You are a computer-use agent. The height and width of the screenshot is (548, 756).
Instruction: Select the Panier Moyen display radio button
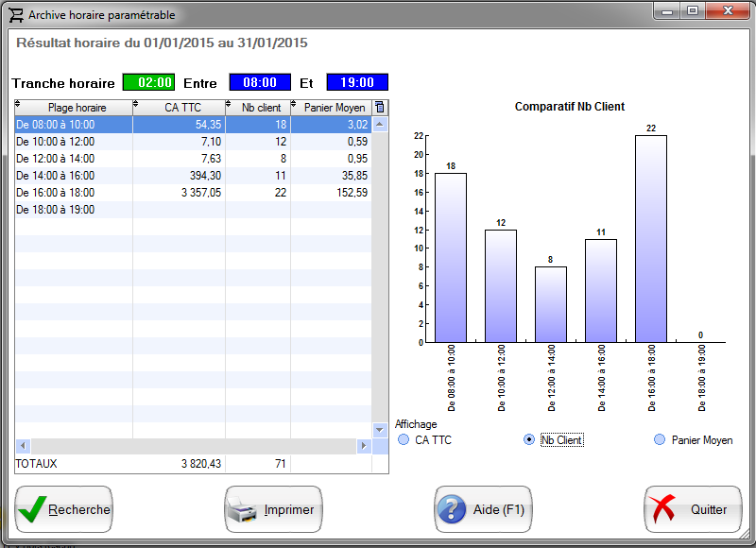pos(660,440)
